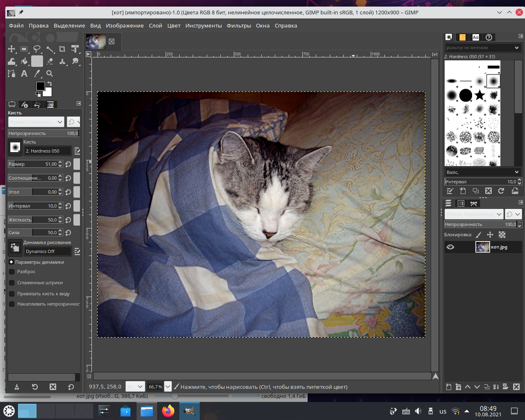The image size is (525, 420).
Task: Open the Фильтры menu
Action: (x=239, y=25)
